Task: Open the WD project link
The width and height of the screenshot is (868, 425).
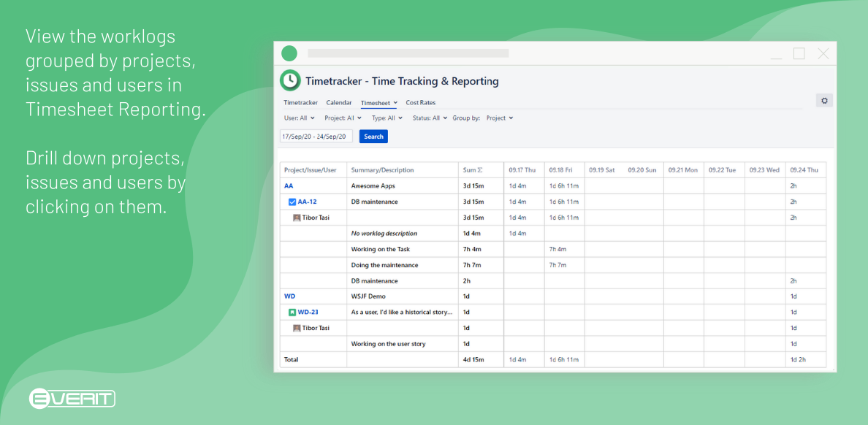Action: tap(289, 296)
